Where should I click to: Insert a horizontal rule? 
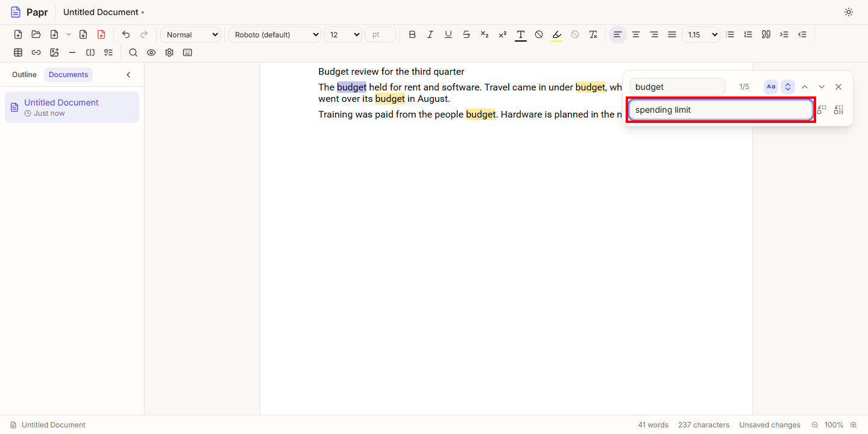[72, 52]
